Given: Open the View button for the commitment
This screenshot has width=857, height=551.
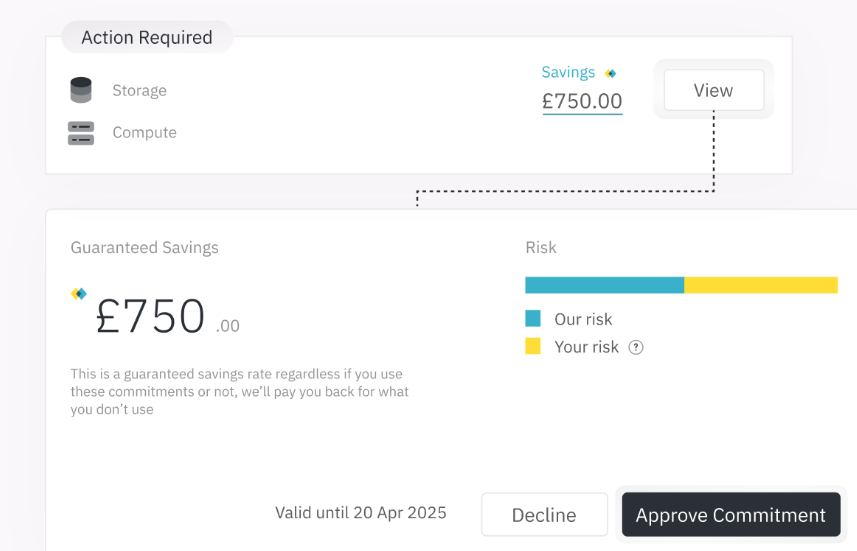Looking at the screenshot, I should coord(714,90).
